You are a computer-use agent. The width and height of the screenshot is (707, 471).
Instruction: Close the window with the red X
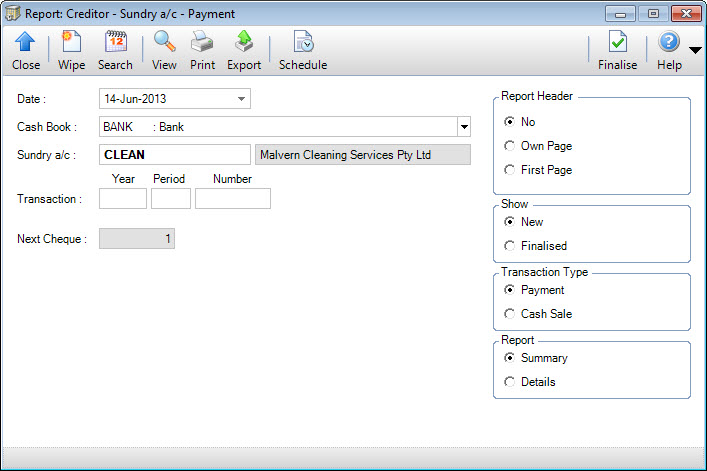(x=686, y=14)
